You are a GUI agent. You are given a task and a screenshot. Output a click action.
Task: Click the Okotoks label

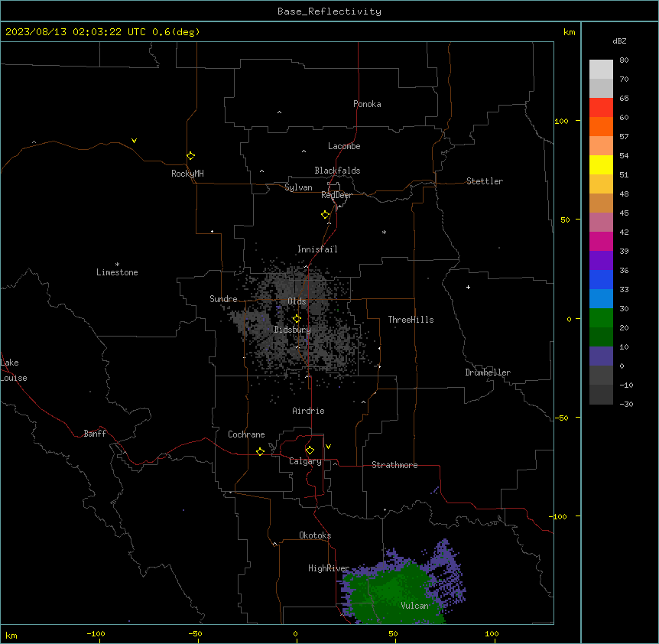(315, 535)
